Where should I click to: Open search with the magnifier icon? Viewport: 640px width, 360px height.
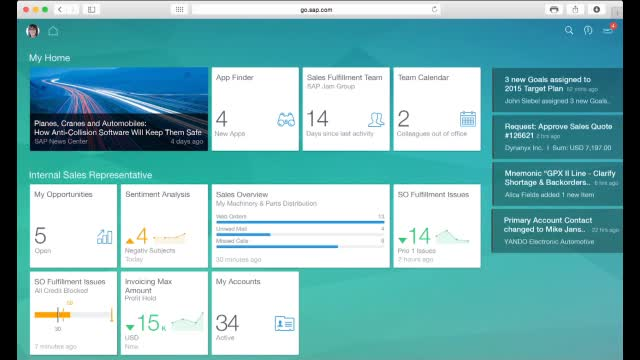pos(569,30)
